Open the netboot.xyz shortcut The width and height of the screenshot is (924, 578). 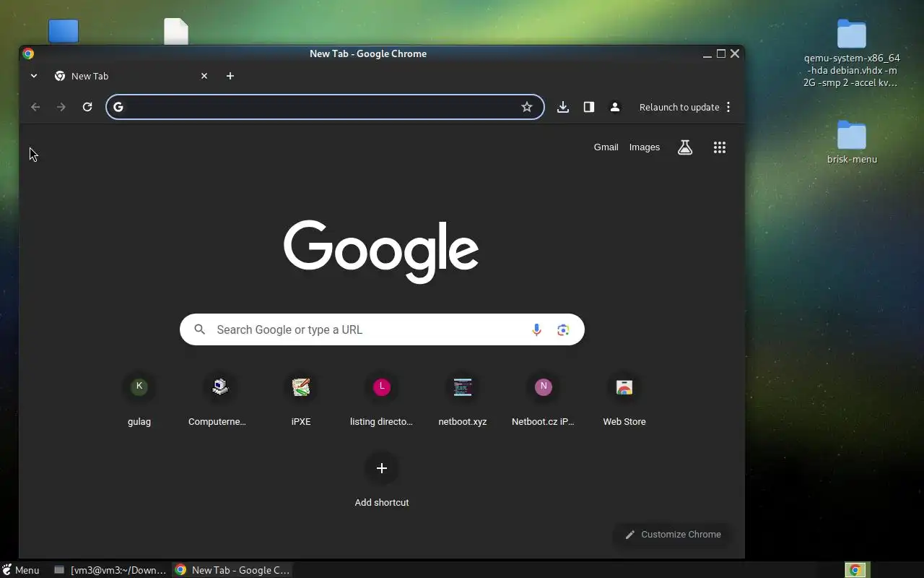coord(463,400)
